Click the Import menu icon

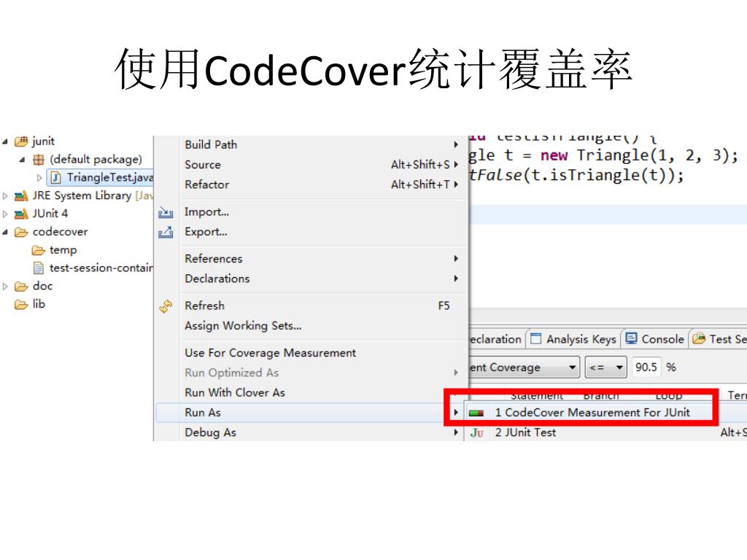click(x=166, y=212)
